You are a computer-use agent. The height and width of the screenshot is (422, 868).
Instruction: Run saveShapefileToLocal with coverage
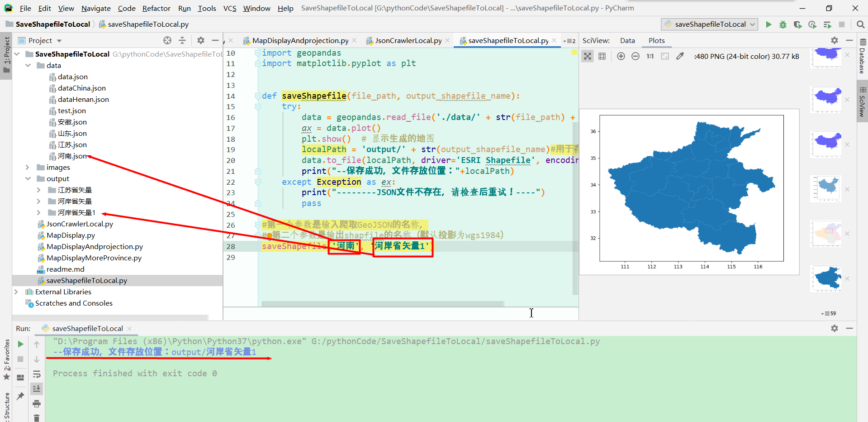click(797, 24)
